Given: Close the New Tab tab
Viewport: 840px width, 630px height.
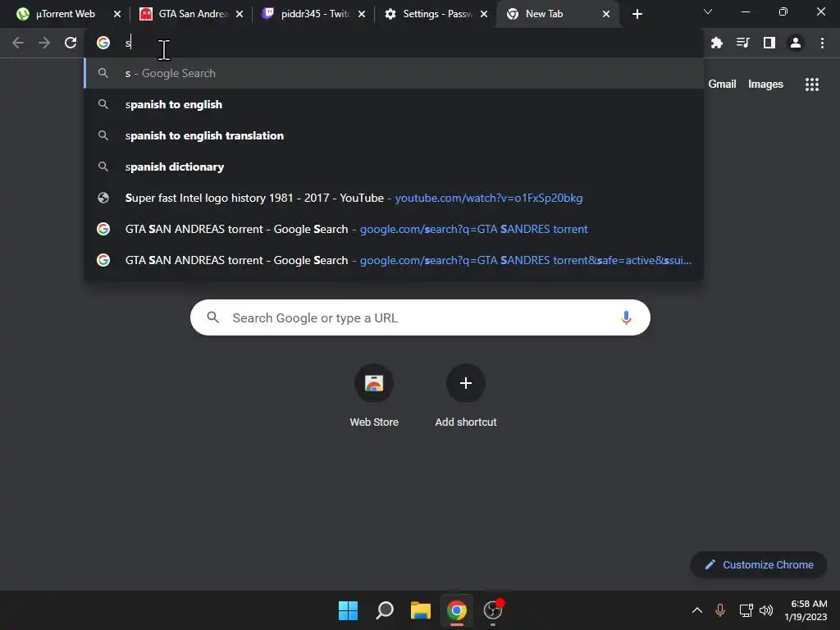Looking at the screenshot, I should coord(606,14).
